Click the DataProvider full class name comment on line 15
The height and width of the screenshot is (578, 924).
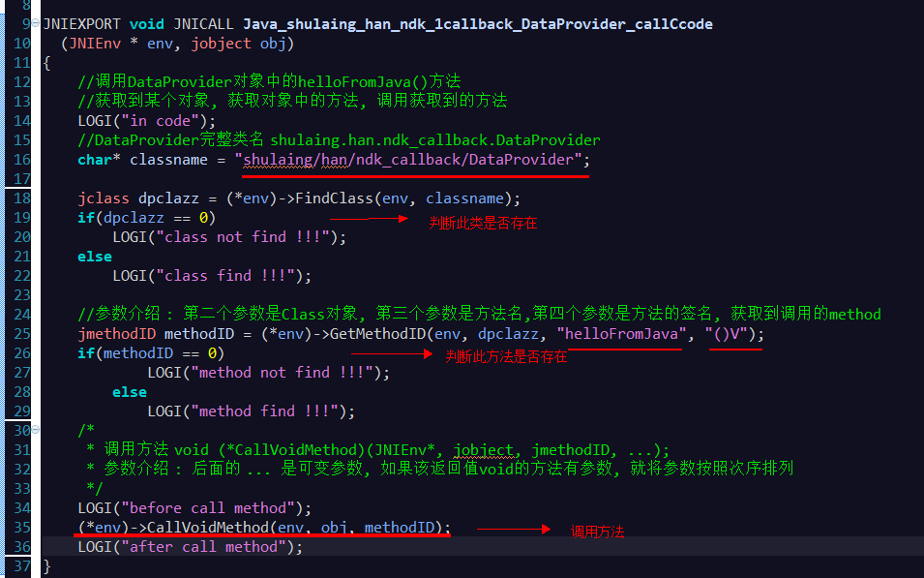click(x=339, y=140)
